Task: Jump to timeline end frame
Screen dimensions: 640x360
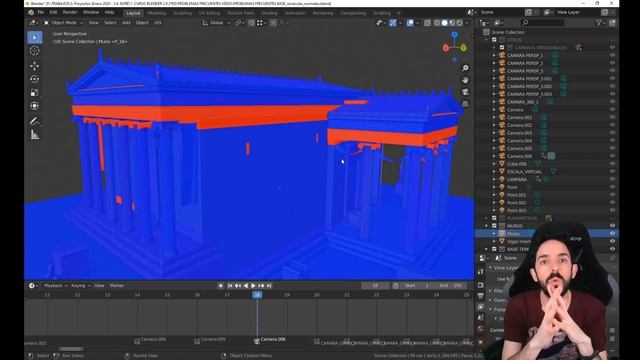Action: [x=269, y=286]
